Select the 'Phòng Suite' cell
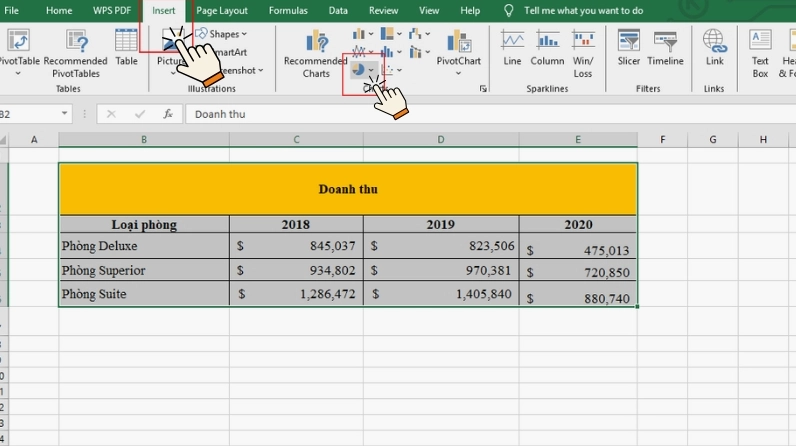The width and height of the screenshot is (796, 446). coord(144,294)
